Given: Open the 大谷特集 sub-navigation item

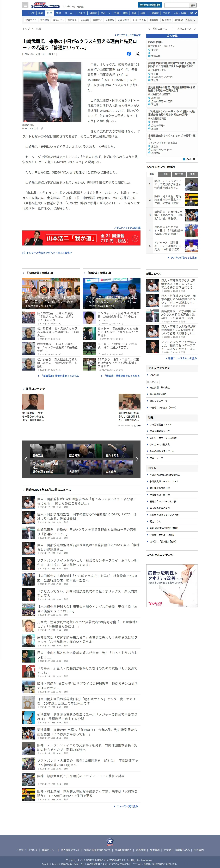Looking at the screenshot, I should (x=84, y=20).
